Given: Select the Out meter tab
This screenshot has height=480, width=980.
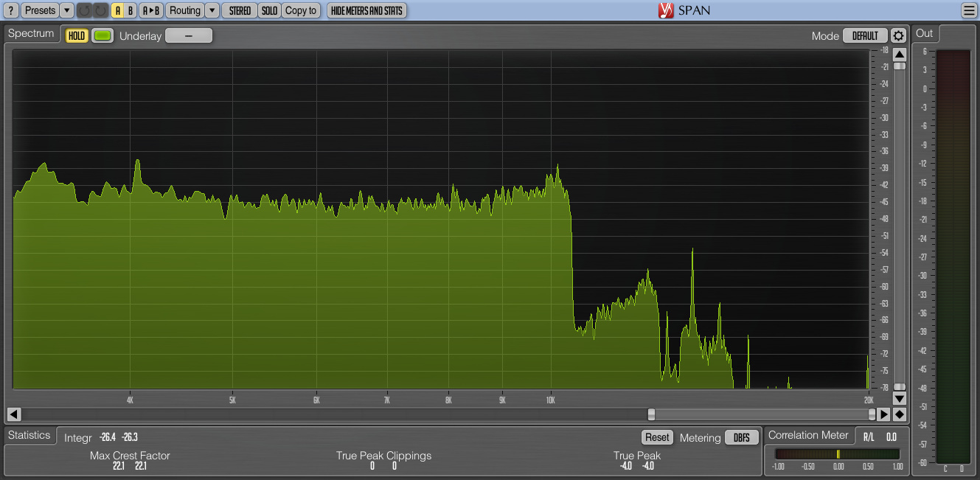Looking at the screenshot, I should (x=925, y=34).
